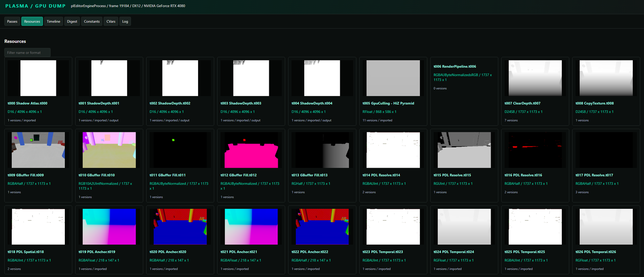Select the 11 versions / imported label

coord(378,120)
